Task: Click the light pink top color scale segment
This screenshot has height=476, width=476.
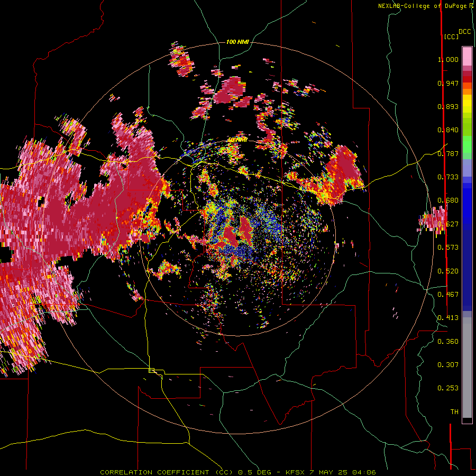Action: pyautogui.click(x=467, y=56)
